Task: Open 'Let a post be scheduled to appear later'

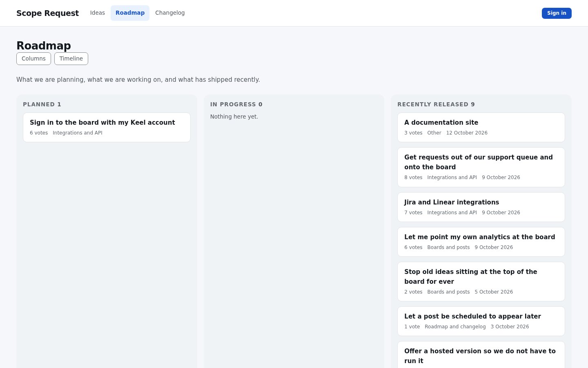Action: (x=481, y=321)
